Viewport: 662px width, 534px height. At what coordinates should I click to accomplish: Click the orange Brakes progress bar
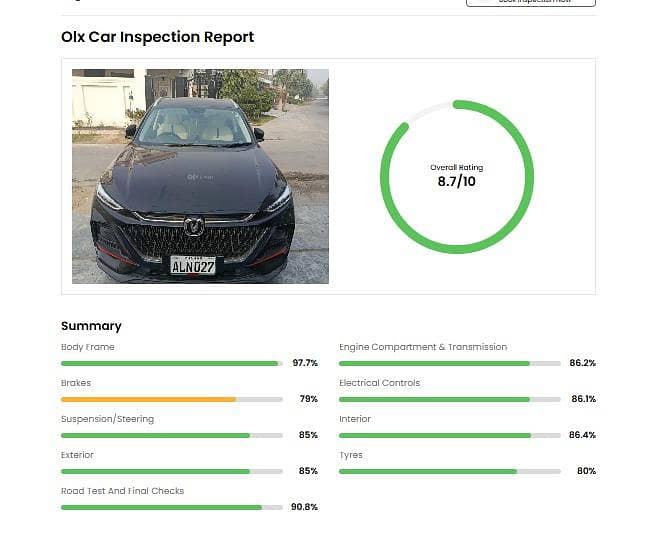click(x=150, y=399)
